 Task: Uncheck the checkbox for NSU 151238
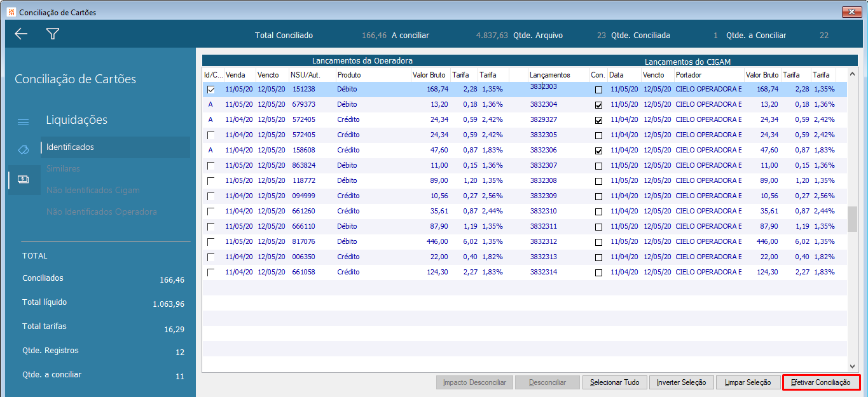click(x=211, y=90)
